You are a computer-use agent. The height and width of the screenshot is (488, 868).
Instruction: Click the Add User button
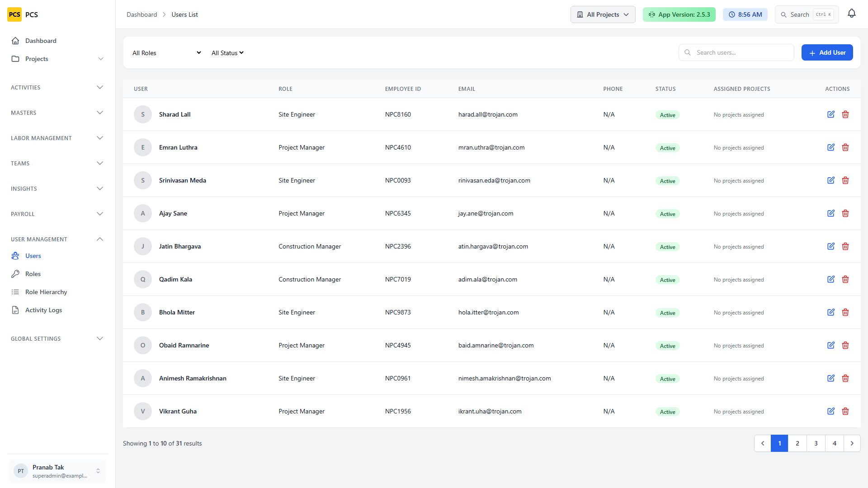[827, 52]
